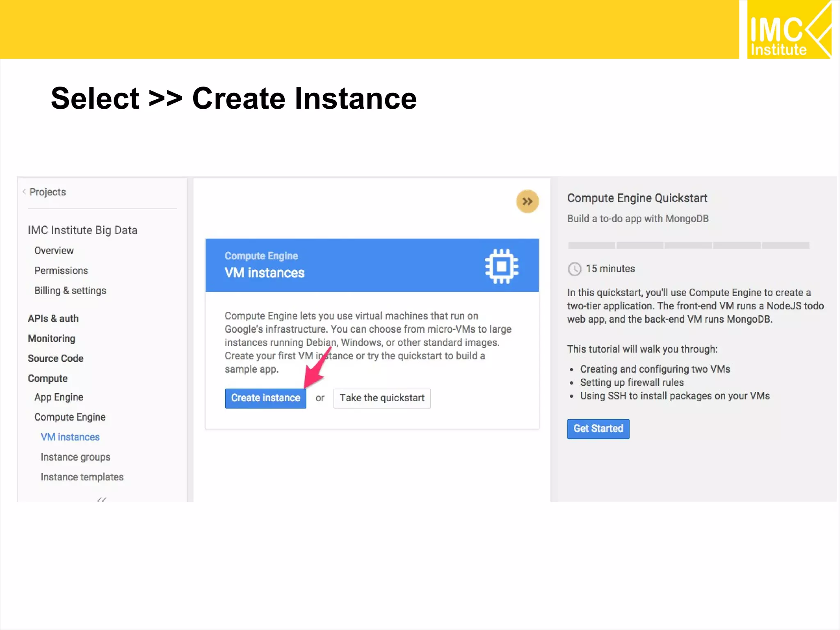Collapse the Compute section
Screen dimensions: 840x630
coord(48,379)
